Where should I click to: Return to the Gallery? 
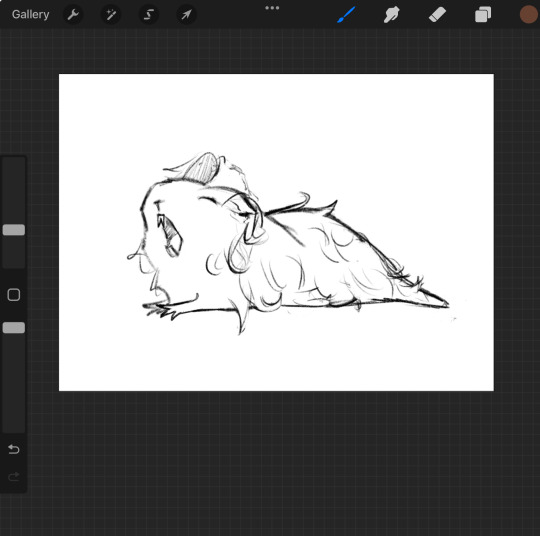coord(30,14)
